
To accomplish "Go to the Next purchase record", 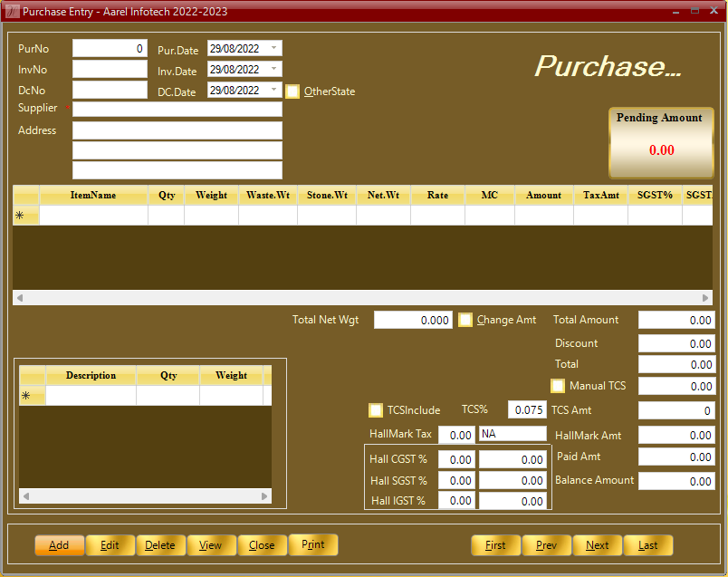I will [597, 545].
